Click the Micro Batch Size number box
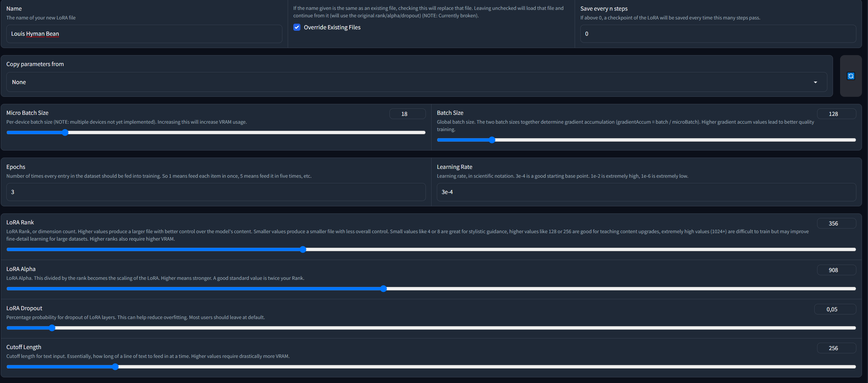Viewport: 868px width, 383px height. tap(407, 114)
